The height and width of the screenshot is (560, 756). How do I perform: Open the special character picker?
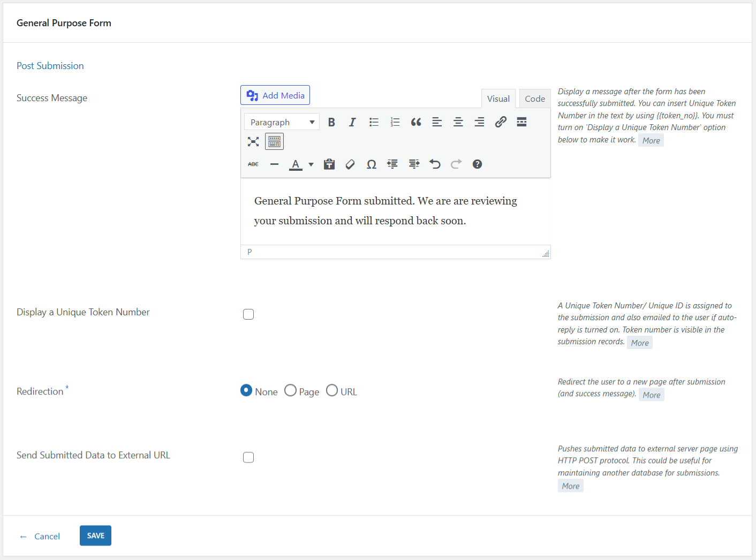[x=371, y=164]
